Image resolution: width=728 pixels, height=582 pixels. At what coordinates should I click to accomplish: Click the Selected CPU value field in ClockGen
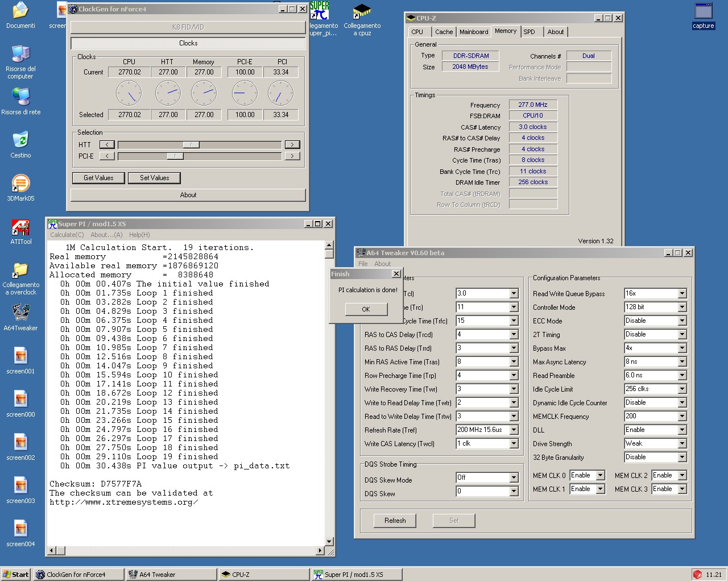129,115
